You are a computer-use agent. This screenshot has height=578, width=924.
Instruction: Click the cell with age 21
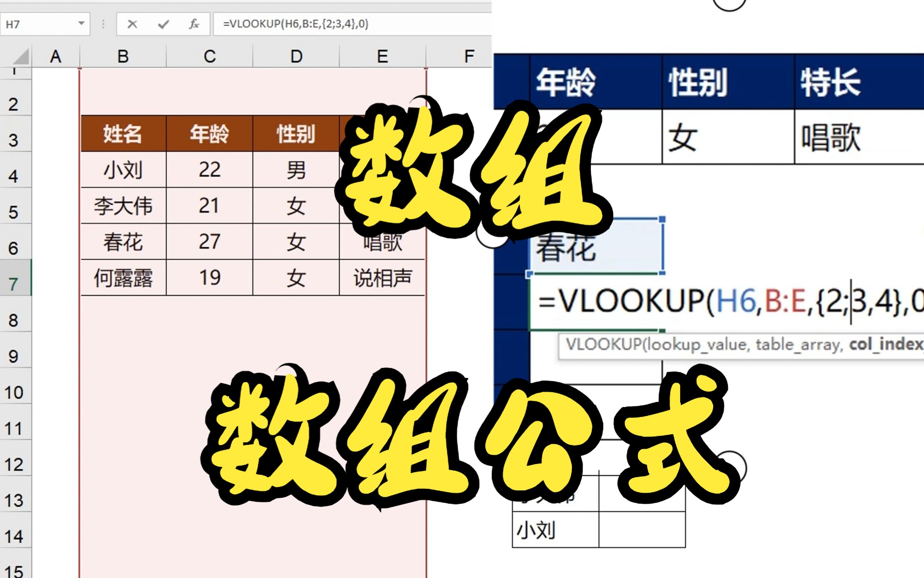209,206
